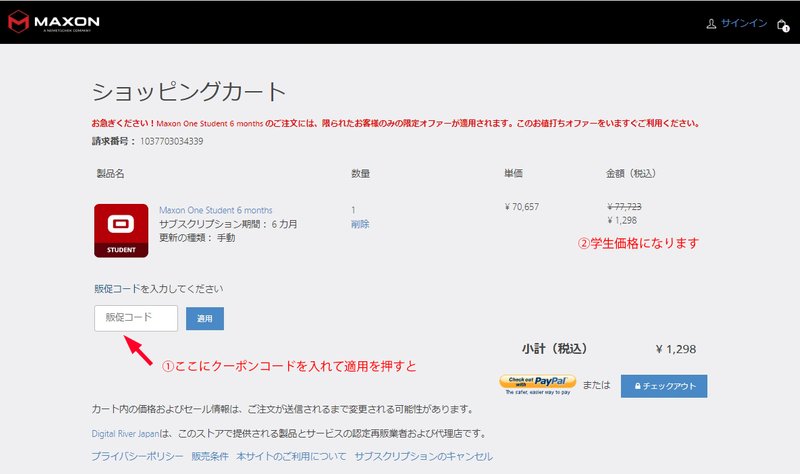Focus the 販促コード promo code input field
The width and height of the screenshot is (800, 474).
[x=136, y=318]
